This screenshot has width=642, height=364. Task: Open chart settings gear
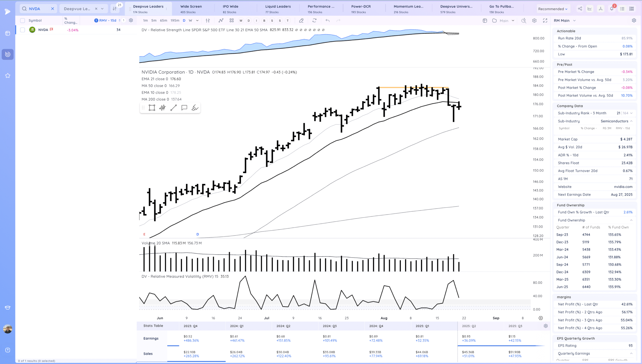coord(534,21)
